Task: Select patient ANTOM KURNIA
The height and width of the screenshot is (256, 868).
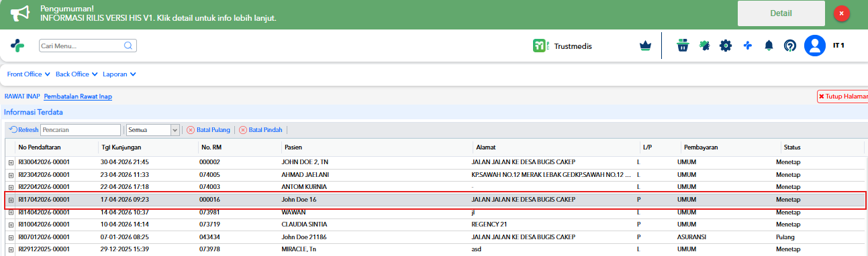Action: [304, 188]
